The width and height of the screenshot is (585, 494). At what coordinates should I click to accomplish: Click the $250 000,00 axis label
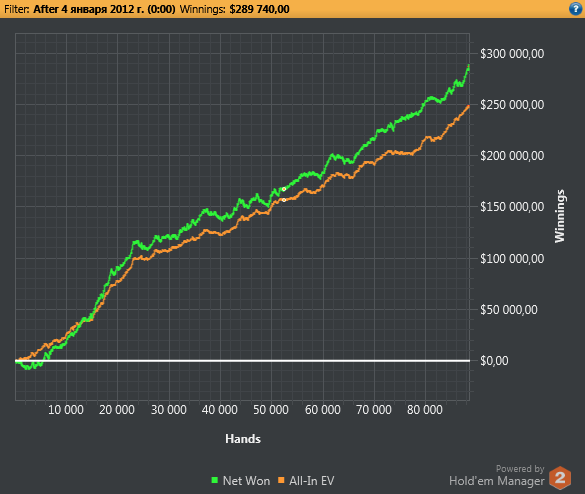point(512,105)
